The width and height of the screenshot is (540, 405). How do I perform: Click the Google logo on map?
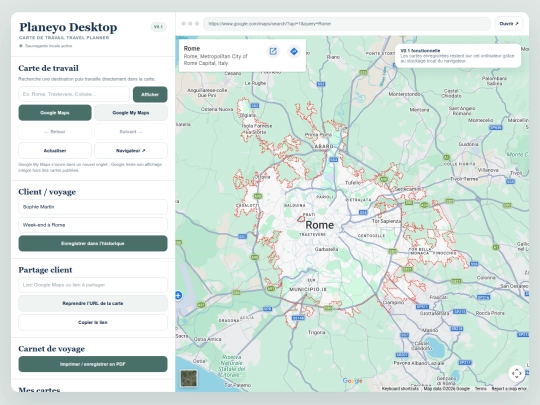point(352,381)
